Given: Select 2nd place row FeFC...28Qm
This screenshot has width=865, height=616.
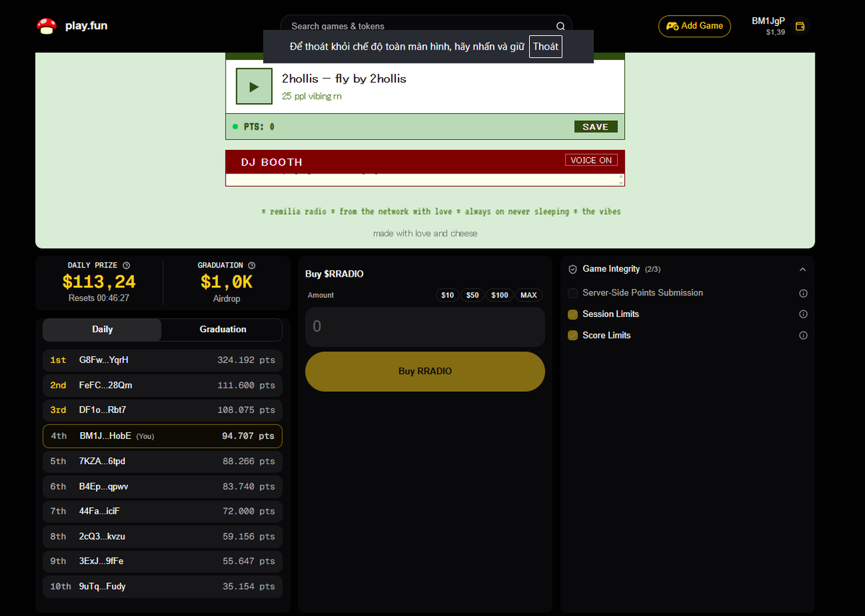Looking at the screenshot, I should coord(162,385).
